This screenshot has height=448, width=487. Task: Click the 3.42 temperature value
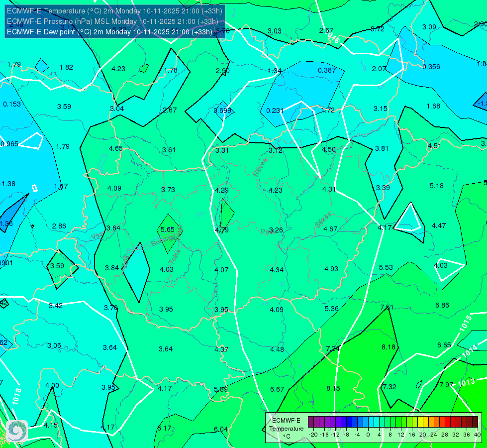pos(56,306)
